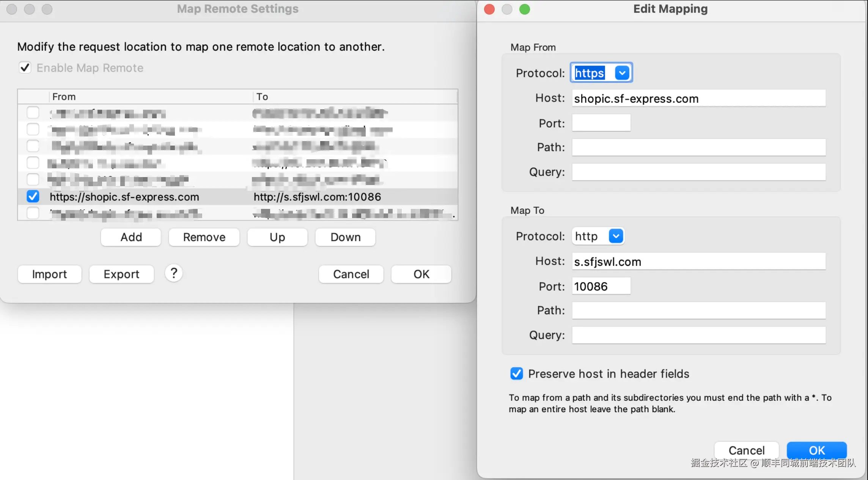868x480 pixels.
Task: Open the Map From protocol dropdown
Action: pos(622,73)
